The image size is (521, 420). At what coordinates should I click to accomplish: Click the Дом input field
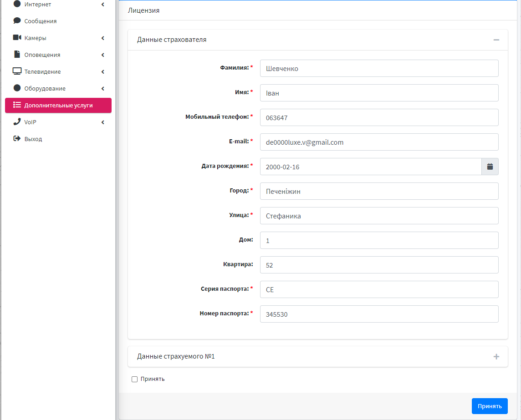tap(379, 240)
